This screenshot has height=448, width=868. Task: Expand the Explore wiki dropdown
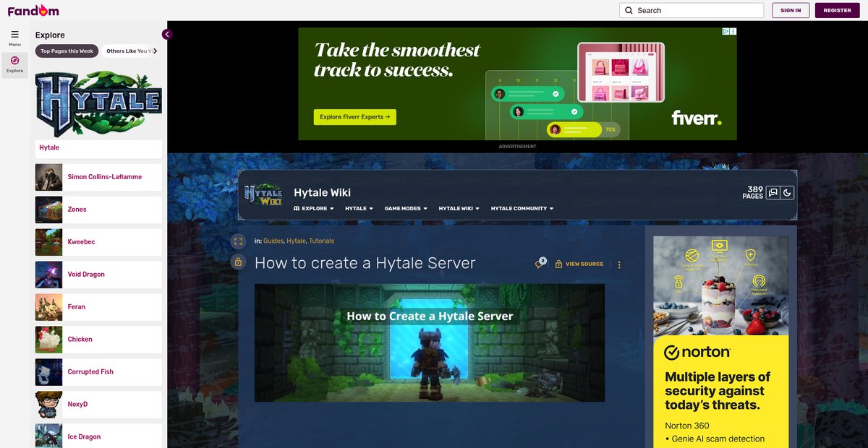(313, 209)
